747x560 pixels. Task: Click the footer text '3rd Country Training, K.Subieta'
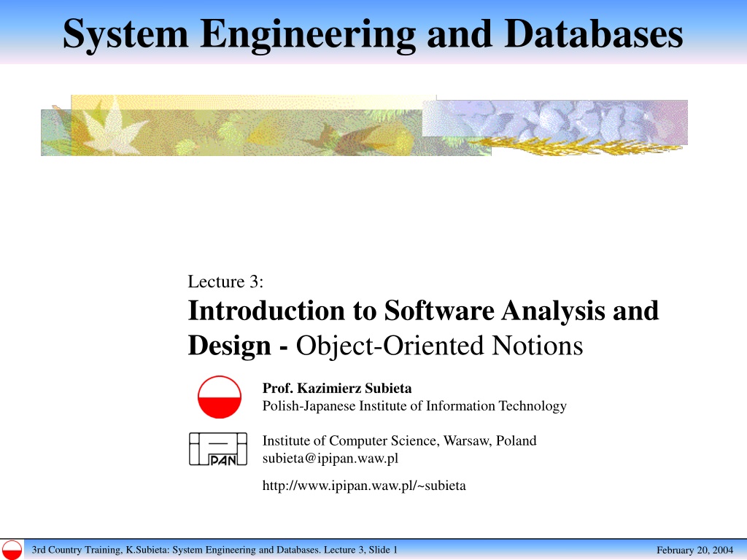pyautogui.click(x=100, y=550)
